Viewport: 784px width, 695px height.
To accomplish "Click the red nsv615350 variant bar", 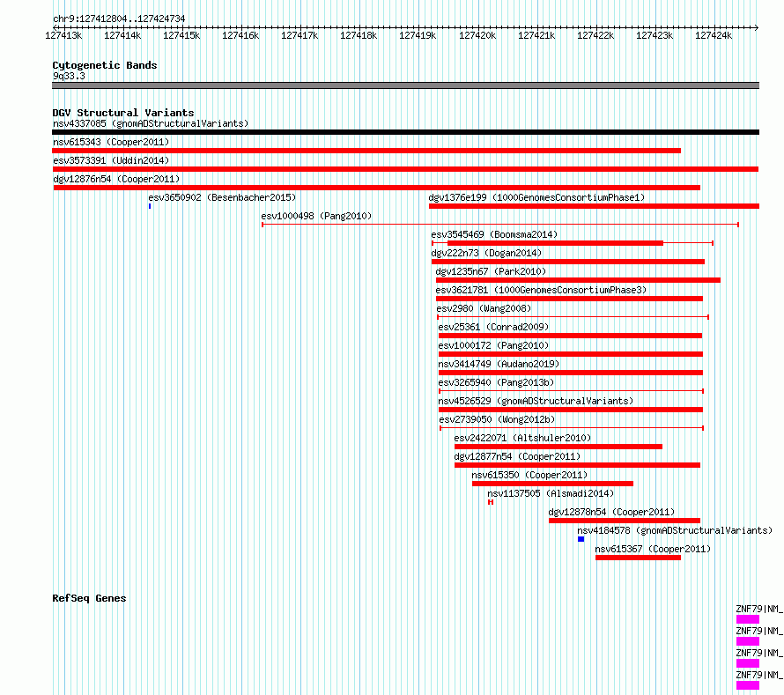I will (x=552, y=484).
